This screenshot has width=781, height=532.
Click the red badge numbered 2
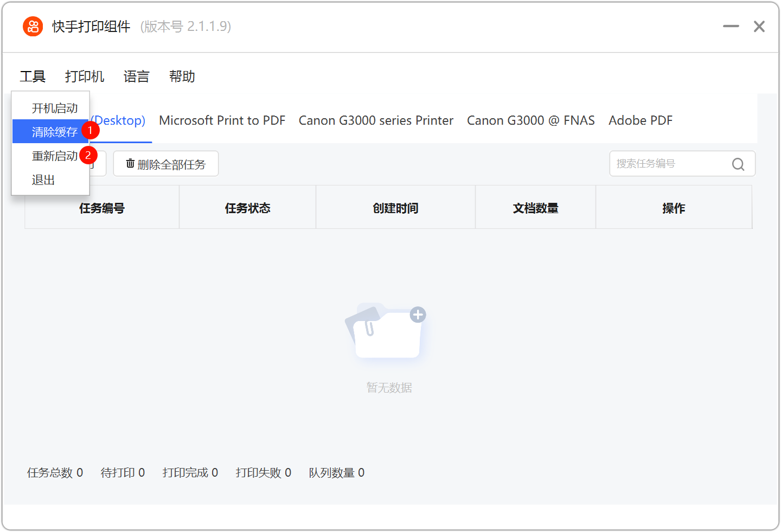pos(88,155)
